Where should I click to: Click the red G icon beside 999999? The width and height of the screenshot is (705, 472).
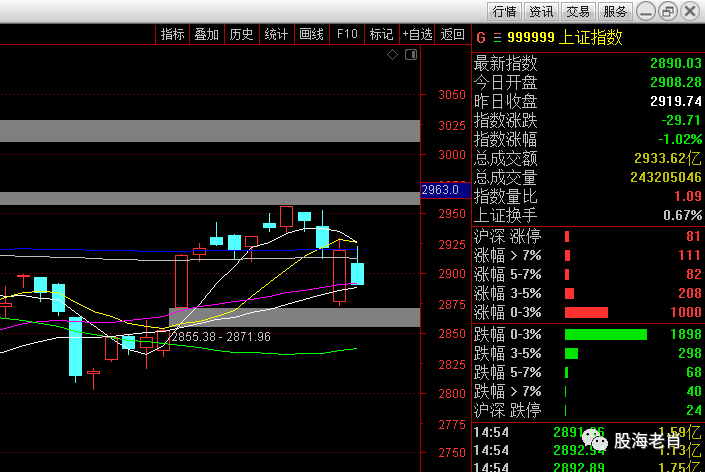tap(481, 38)
